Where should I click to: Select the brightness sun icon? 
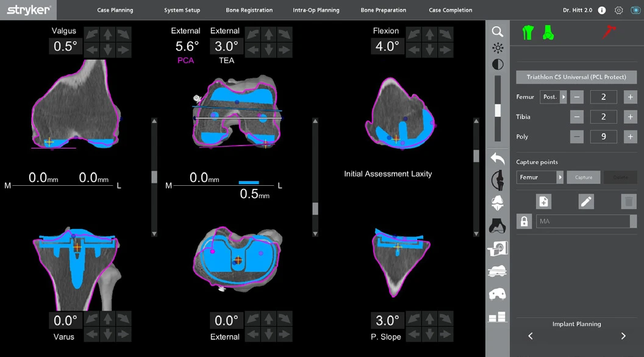coord(498,48)
